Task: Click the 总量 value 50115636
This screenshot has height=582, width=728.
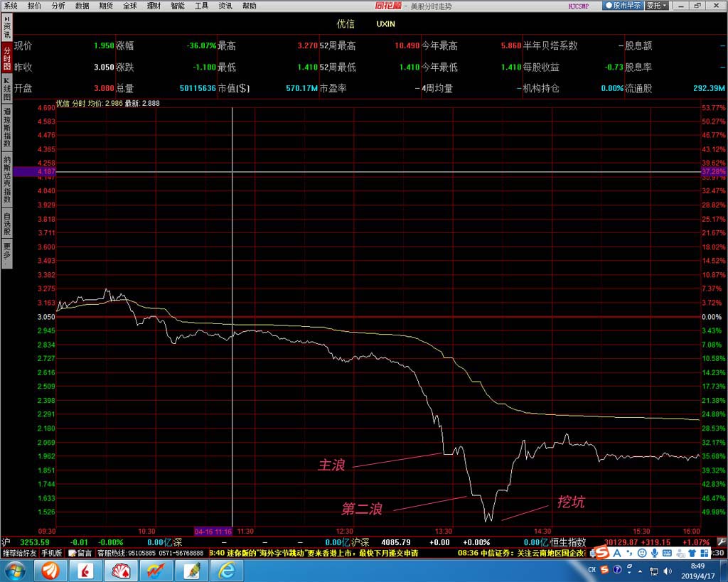Action: (x=198, y=88)
